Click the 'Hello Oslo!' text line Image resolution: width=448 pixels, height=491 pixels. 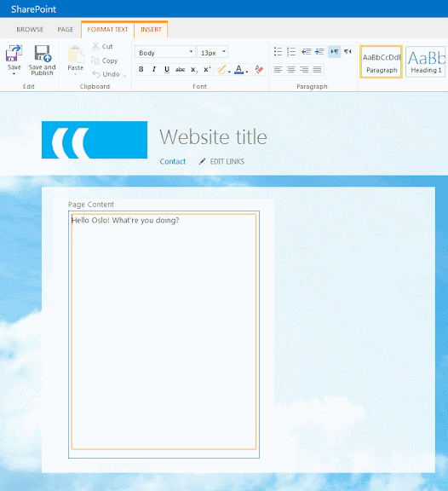[x=125, y=220]
